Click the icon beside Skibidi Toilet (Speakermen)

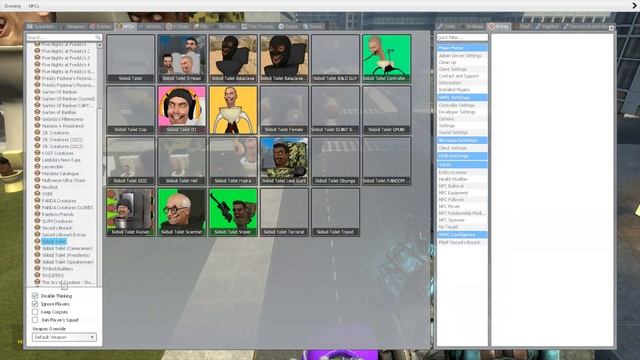click(x=37, y=262)
